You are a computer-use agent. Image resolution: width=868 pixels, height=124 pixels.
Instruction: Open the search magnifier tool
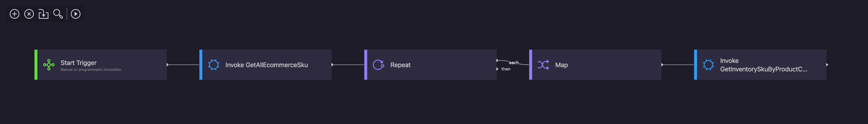click(x=58, y=14)
